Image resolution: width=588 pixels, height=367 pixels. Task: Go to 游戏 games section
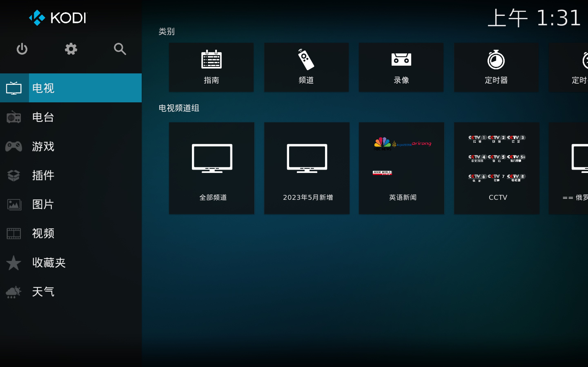click(x=70, y=146)
